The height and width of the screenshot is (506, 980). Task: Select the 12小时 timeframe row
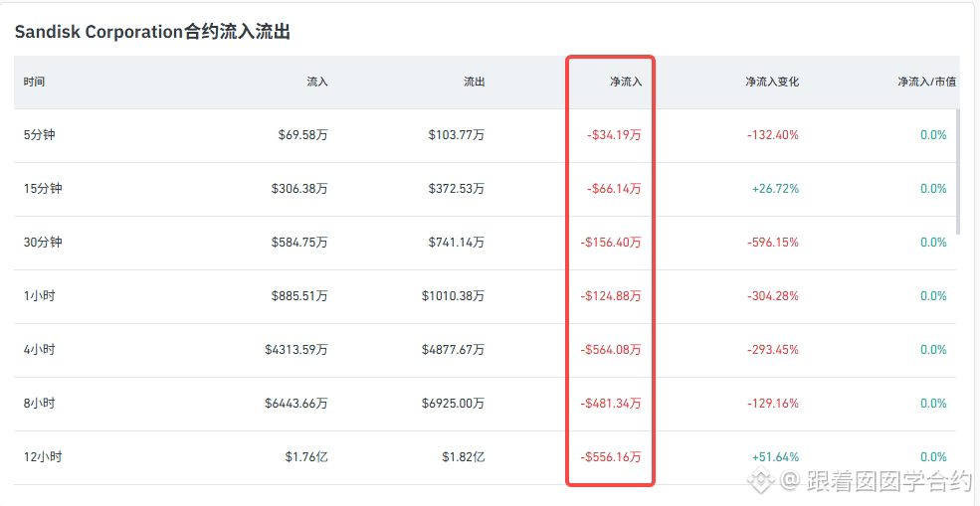click(x=485, y=457)
